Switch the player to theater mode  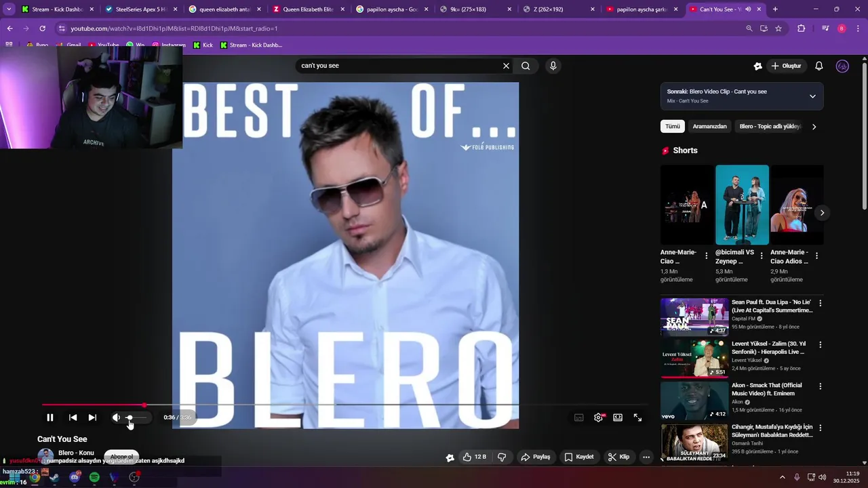[618, 418]
